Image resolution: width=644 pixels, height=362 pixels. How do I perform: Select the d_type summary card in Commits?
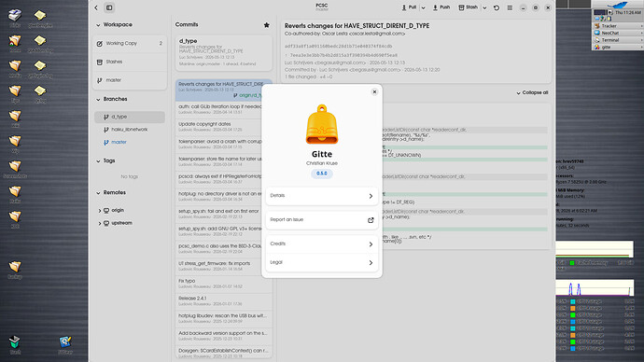[224, 53]
